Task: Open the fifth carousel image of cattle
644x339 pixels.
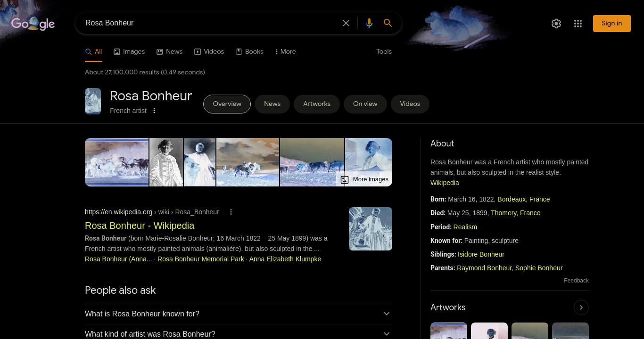Action: 312,162
